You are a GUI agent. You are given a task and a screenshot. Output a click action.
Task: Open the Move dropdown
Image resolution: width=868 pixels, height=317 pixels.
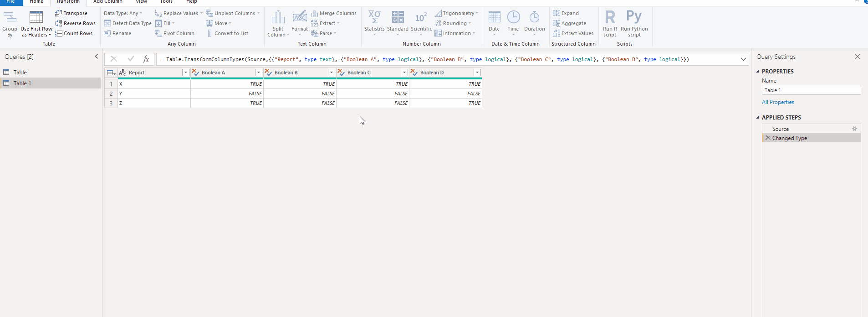pyautogui.click(x=219, y=23)
